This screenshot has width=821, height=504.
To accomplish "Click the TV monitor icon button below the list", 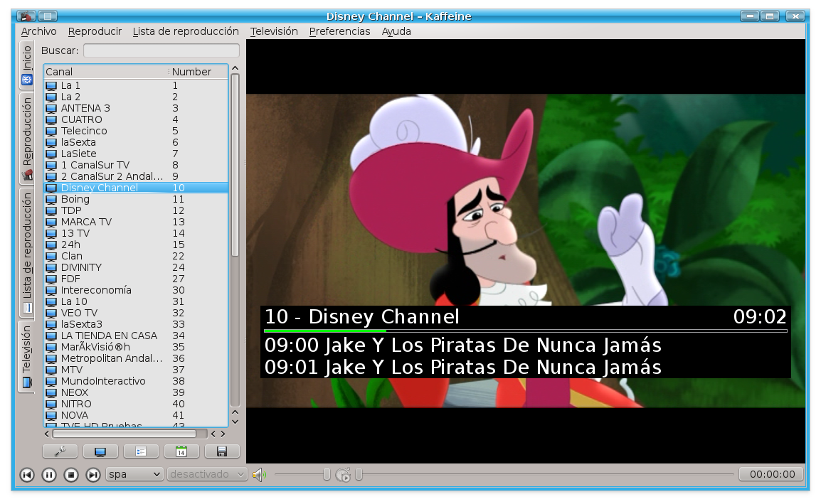I will coord(100,451).
